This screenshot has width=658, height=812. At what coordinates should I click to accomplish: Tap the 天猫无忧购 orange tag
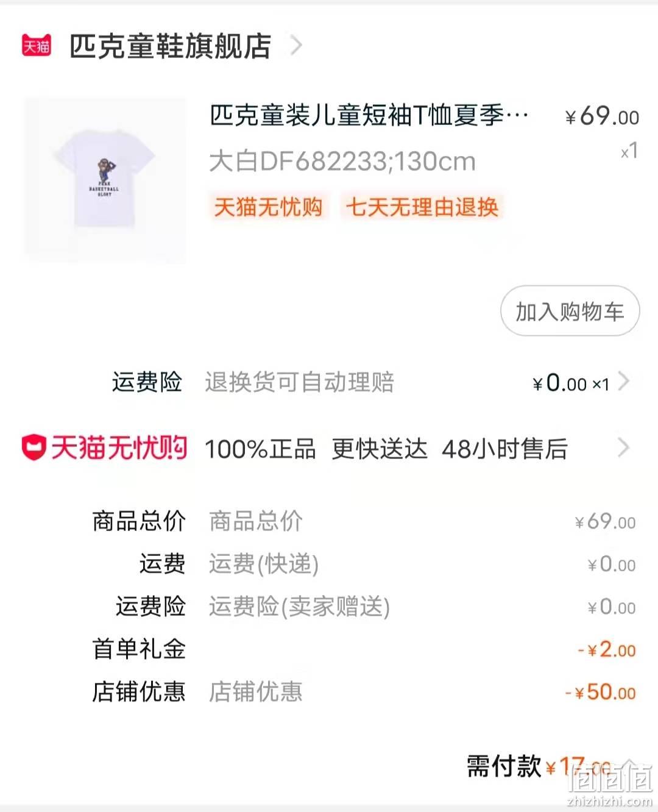tap(267, 207)
